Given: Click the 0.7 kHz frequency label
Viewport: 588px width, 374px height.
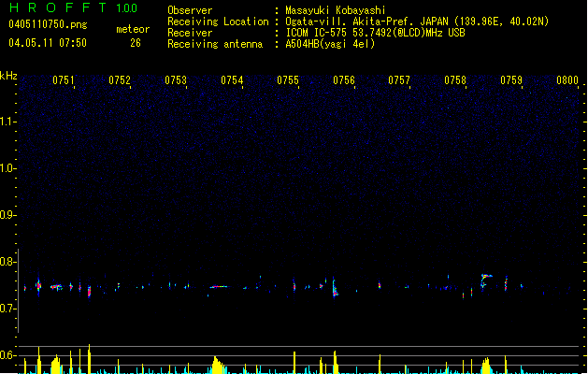Looking at the screenshot, I should coord(7,309).
